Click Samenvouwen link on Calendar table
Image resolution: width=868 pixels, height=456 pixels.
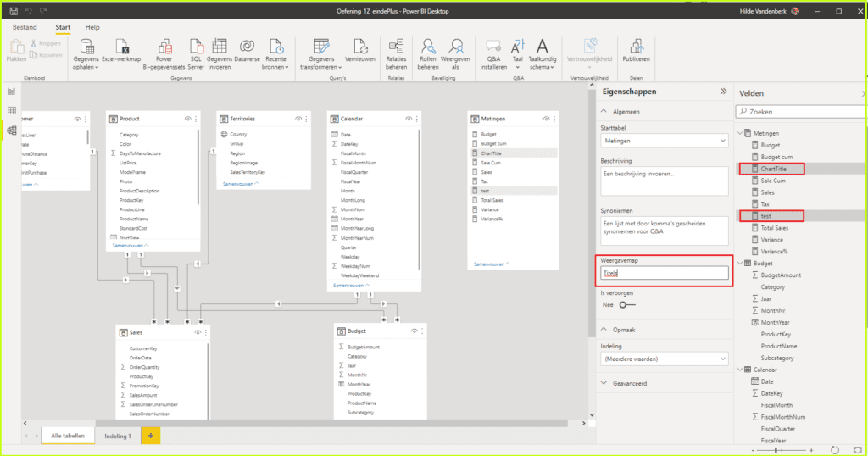(x=352, y=286)
